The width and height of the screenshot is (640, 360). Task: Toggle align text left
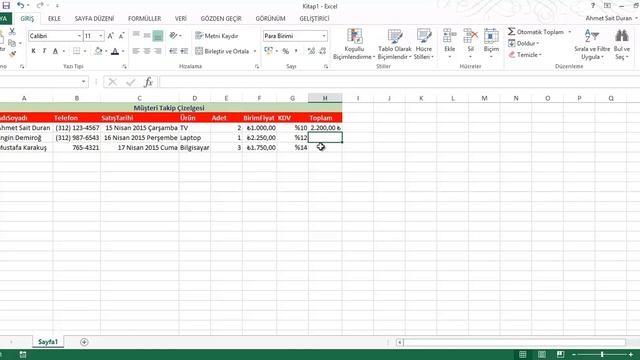pos(136,51)
